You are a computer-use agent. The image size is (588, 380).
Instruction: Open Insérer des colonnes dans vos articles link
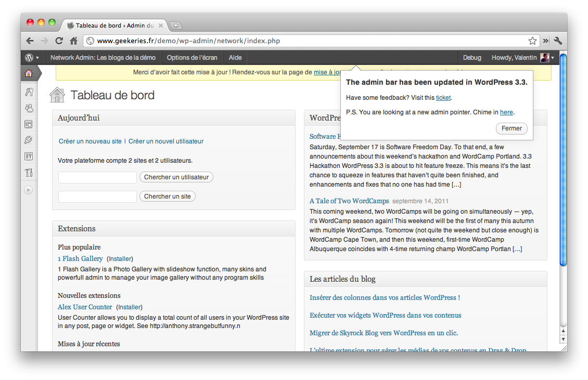[x=385, y=297]
